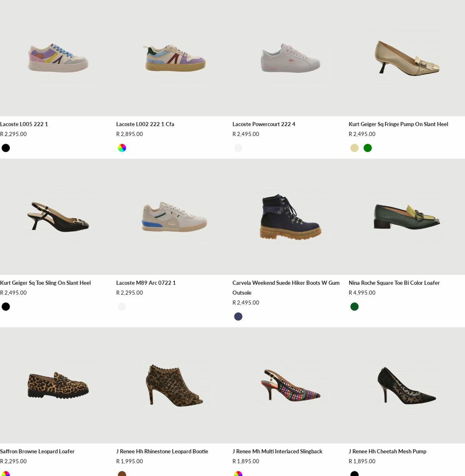
Task: Click the J Renee Hh Cheetah Mesh Pump title
Action: [387, 451]
